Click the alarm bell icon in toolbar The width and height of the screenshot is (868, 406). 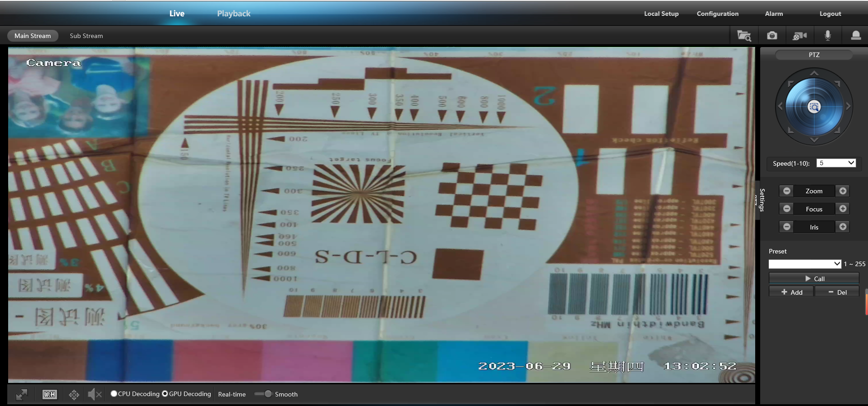click(x=855, y=36)
